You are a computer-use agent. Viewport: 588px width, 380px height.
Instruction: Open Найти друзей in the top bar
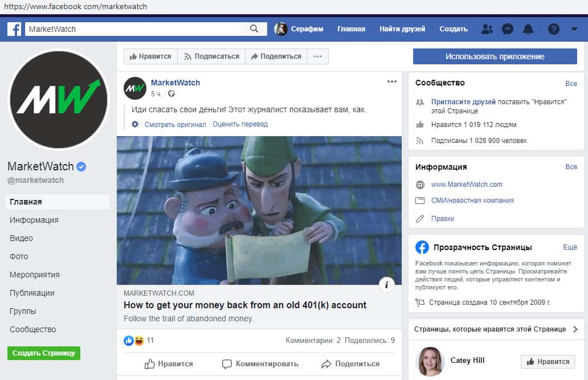[x=402, y=29]
